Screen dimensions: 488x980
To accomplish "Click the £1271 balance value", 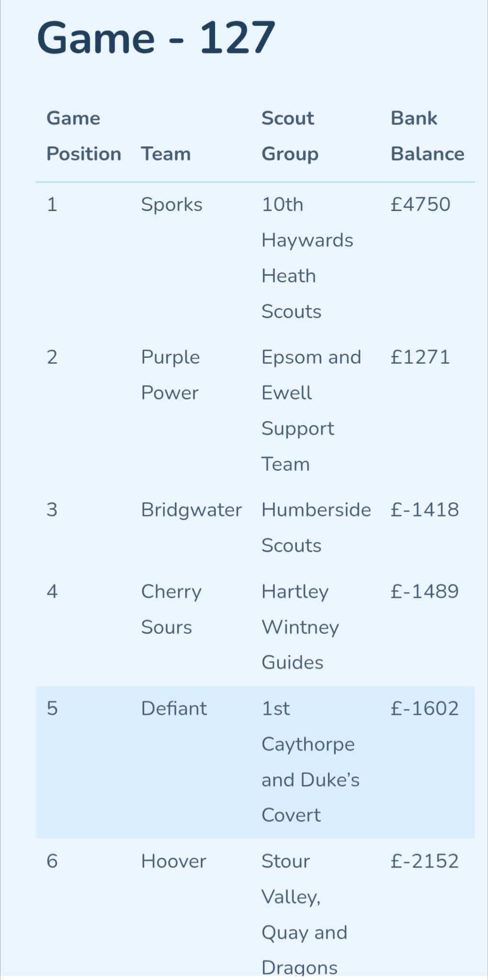I will (420, 357).
